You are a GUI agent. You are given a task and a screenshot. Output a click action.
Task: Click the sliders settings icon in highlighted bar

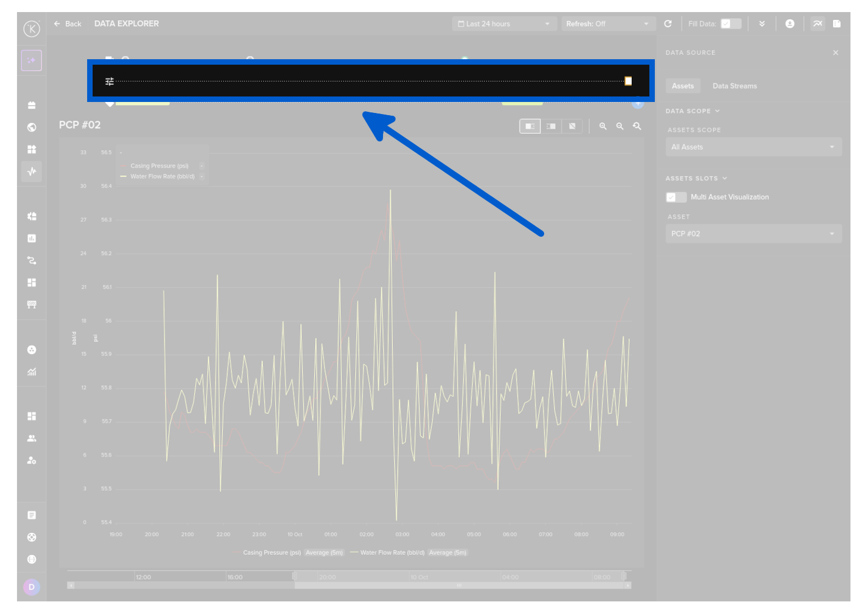tap(110, 81)
